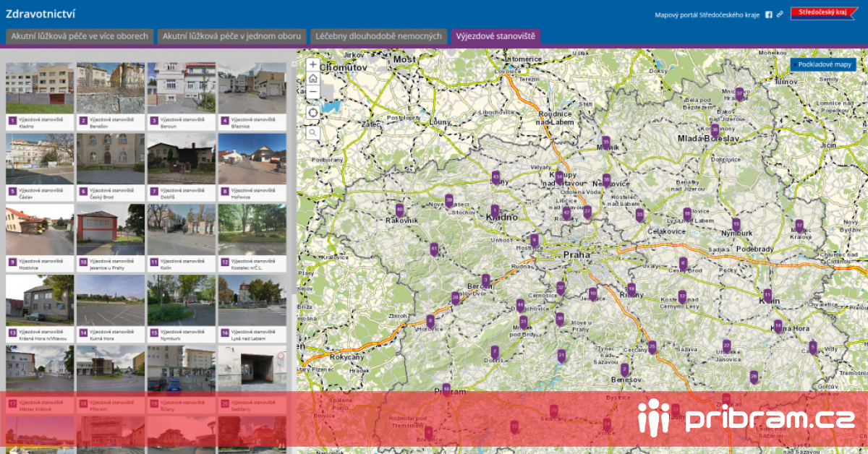Select the Výjezdové stanoviště tab
This screenshot has width=868, height=454.
(495, 36)
